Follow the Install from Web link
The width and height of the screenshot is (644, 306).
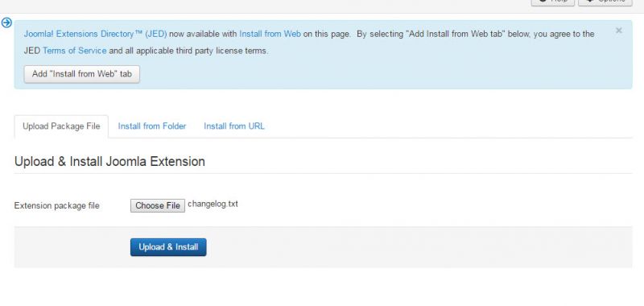(x=270, y=34)
